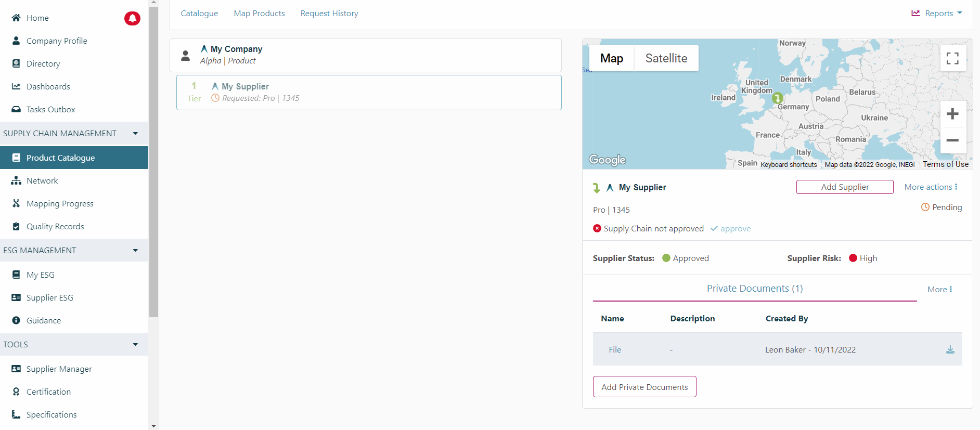This screenshot has height=430, width=980.
Task: Click the Add Supplier button
Action: pyautogui.click(x=844, y=187)
